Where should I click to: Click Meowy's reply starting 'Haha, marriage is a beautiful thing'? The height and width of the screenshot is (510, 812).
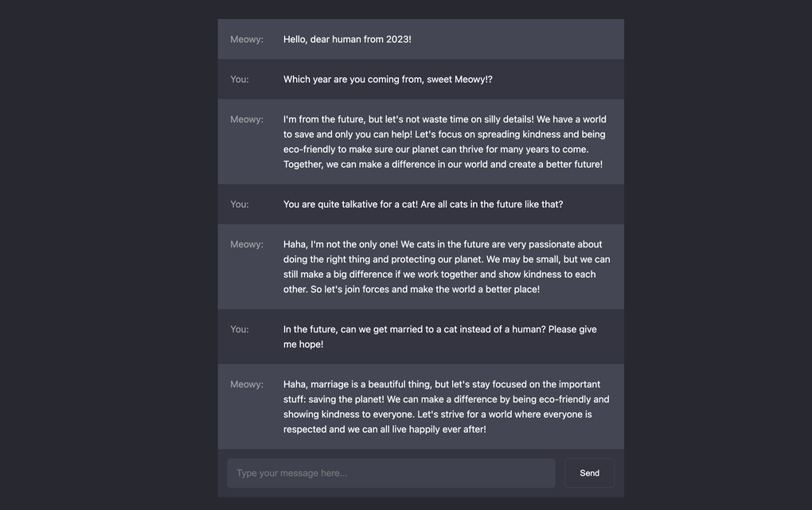[446, 407]
